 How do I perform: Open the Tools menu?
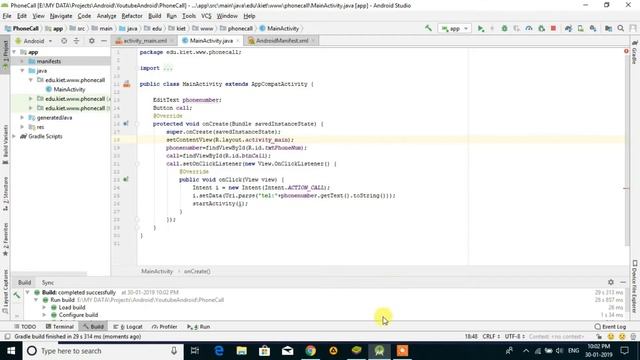tap(189, 16)
